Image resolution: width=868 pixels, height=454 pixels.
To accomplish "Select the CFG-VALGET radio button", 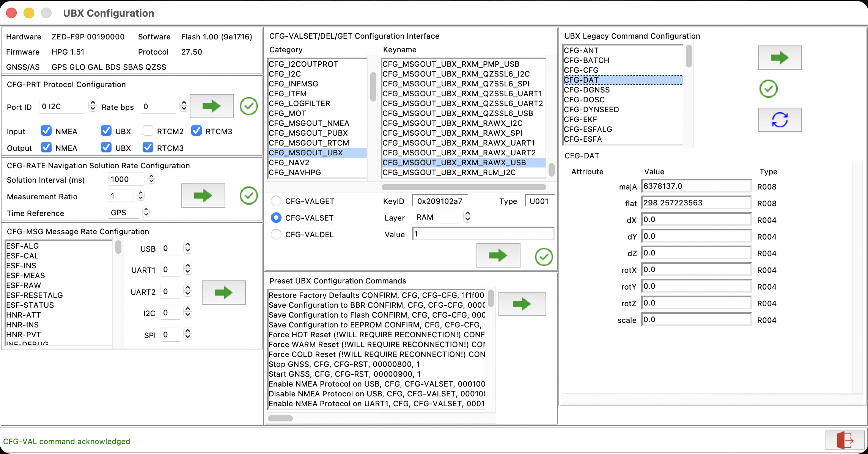I will pyautogui.click(x=276, y=201).
